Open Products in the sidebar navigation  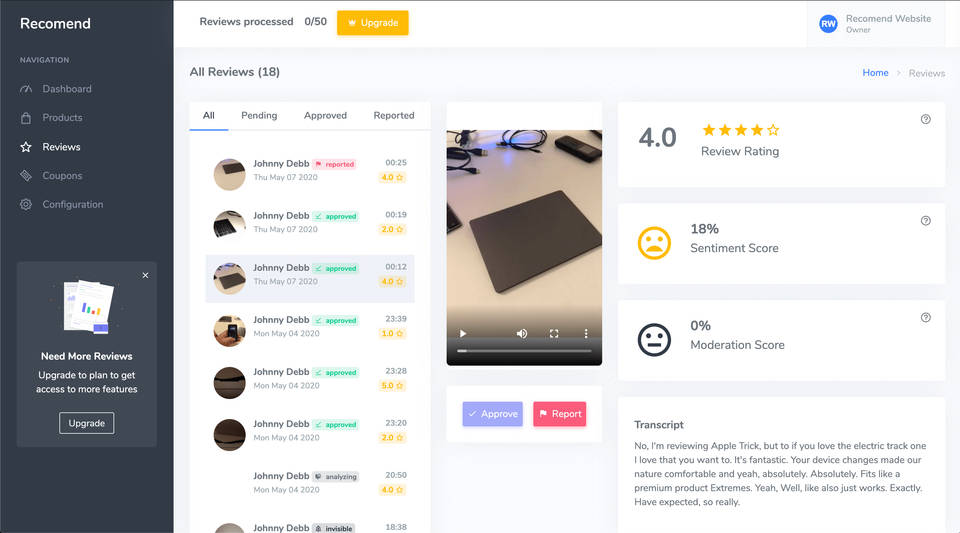pos(62,117)
